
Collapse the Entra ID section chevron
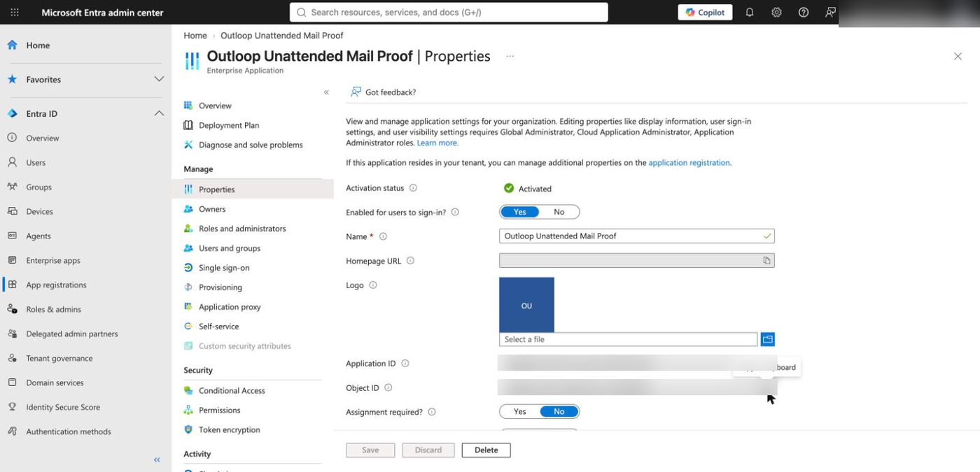(x=159, y=113)
